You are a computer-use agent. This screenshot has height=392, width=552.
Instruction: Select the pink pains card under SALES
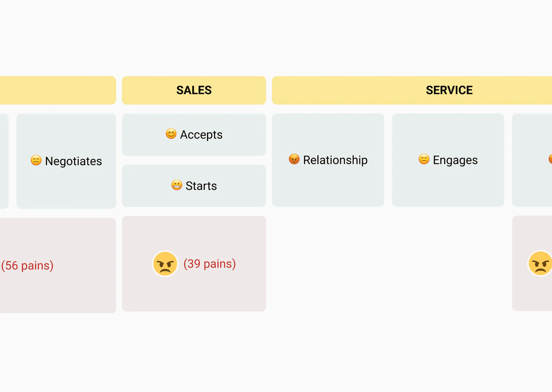pos(194,264)
